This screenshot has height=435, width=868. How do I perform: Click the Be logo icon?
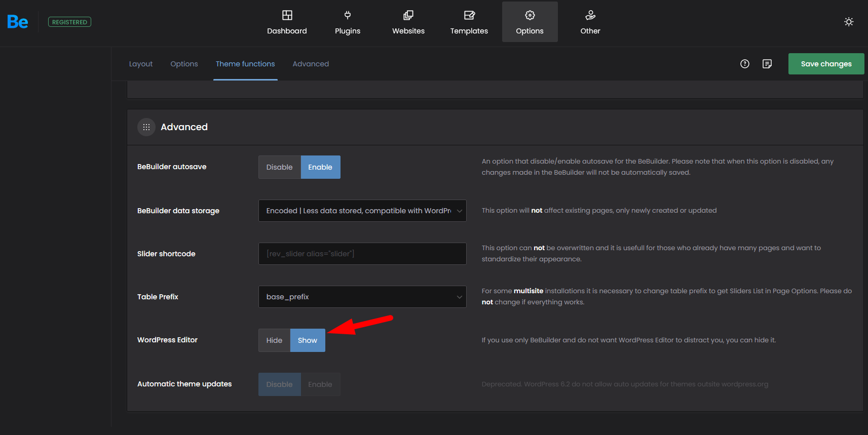[18, 22]
